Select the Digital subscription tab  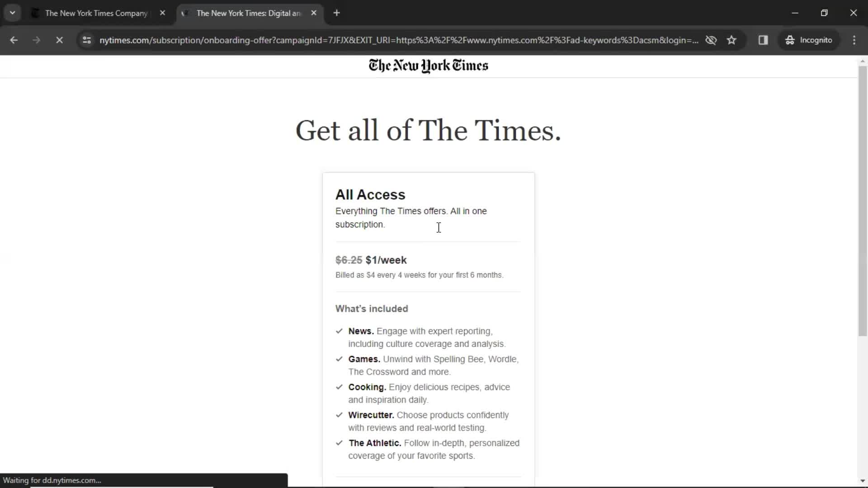(248, 13)
